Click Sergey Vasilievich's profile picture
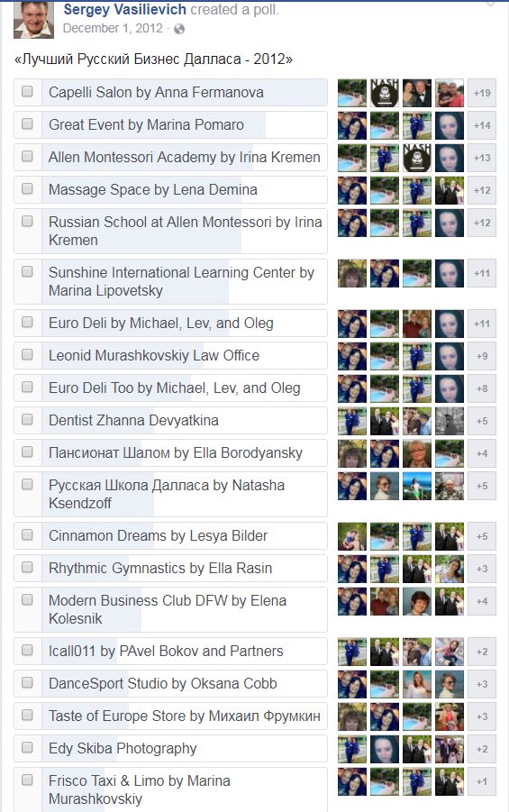Screen dimensions: 509x812 (x=33, y=20)
